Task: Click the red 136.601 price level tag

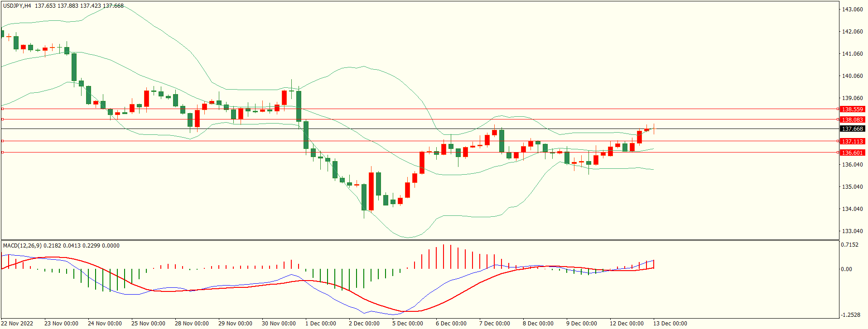Action: point(852,153)
